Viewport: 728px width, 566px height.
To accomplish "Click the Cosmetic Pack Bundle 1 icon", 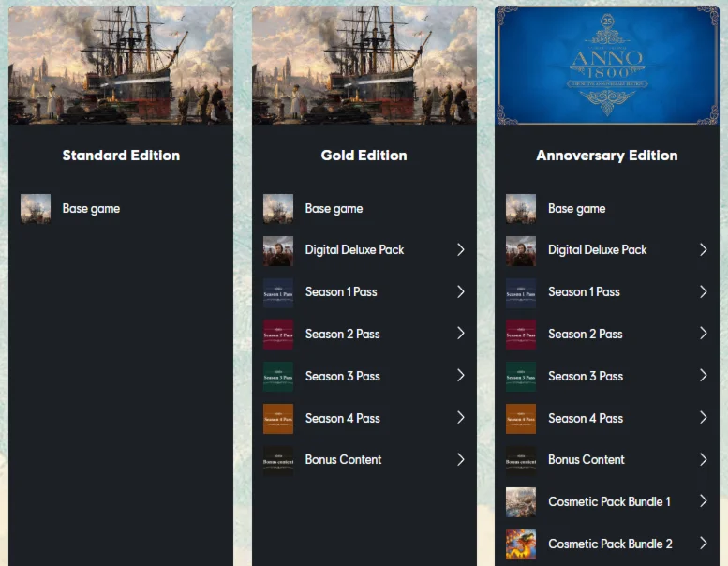I will point(521,502).
